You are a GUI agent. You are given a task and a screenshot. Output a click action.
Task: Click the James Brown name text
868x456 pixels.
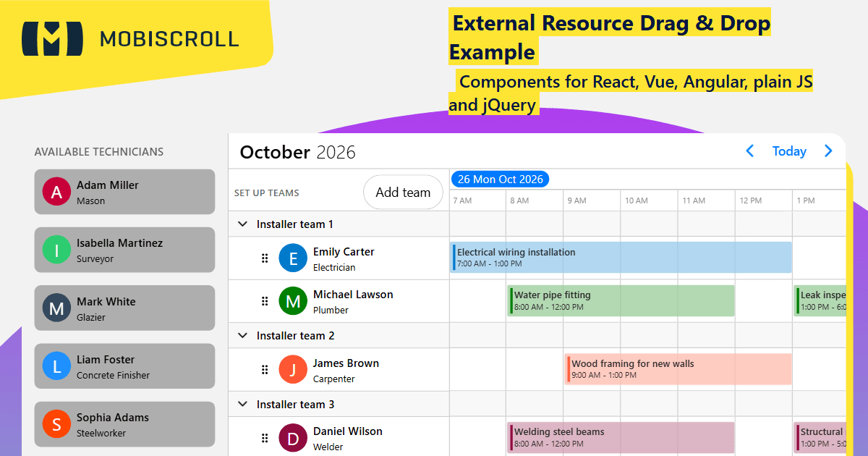click(x=346, y=363)
